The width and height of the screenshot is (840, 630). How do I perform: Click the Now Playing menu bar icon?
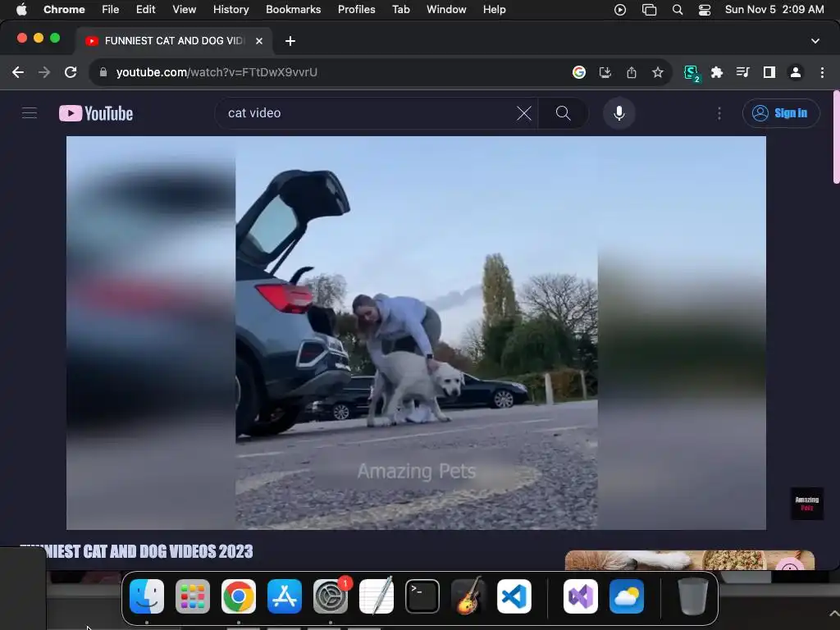(x=620, y=10)
